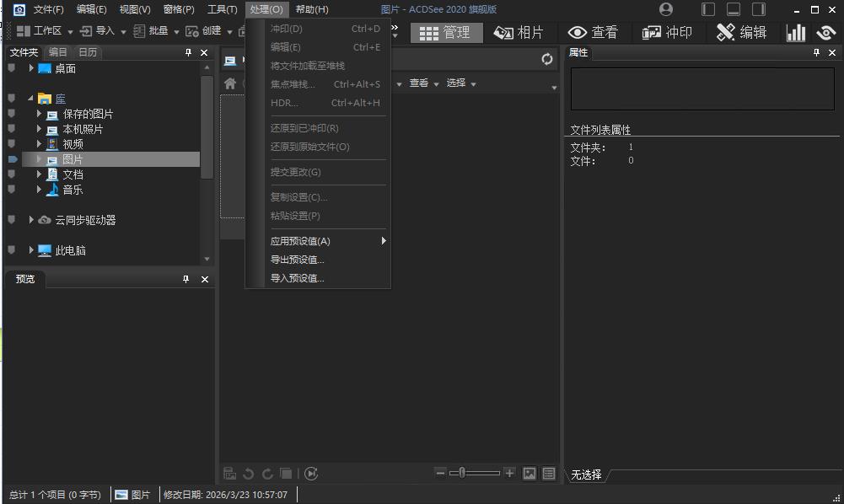This screenshot has width=844, height=504.
Task: Switch to the 日历 calendar tab
Action: click(x=88, y=51)
